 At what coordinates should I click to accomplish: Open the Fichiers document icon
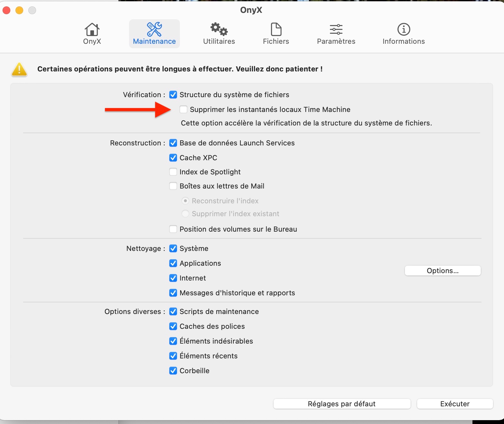coord(276,30)
